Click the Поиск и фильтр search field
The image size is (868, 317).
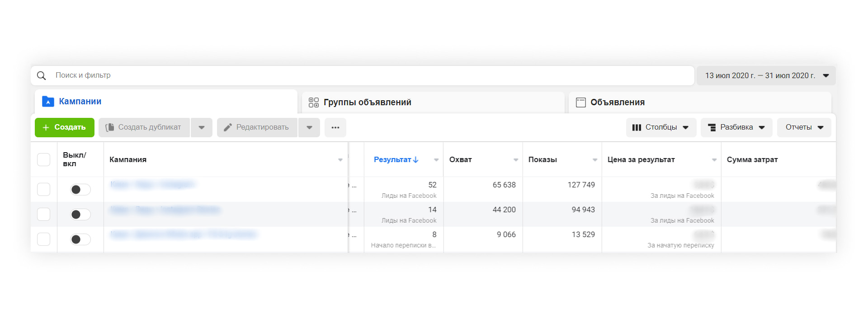coord(362,75)
